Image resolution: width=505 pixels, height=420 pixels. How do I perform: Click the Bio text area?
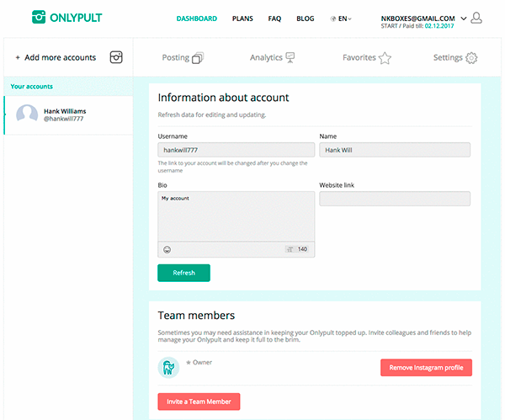point(236,216)
